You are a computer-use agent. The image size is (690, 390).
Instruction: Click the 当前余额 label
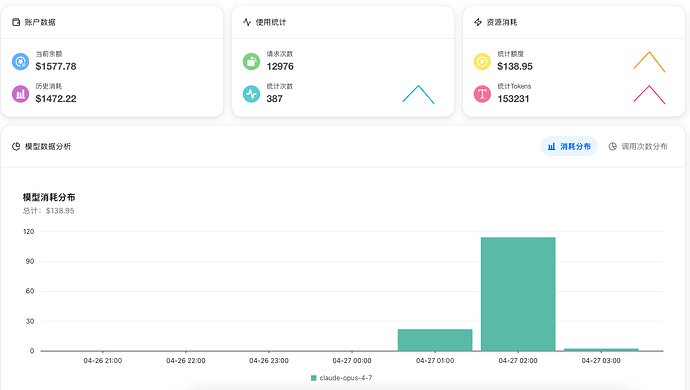(49, 54)
